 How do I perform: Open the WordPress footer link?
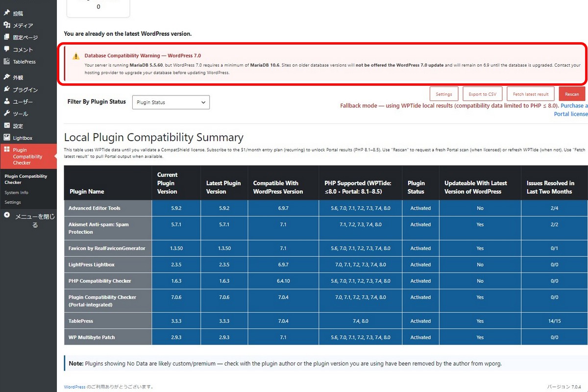[x=74, y=387]
